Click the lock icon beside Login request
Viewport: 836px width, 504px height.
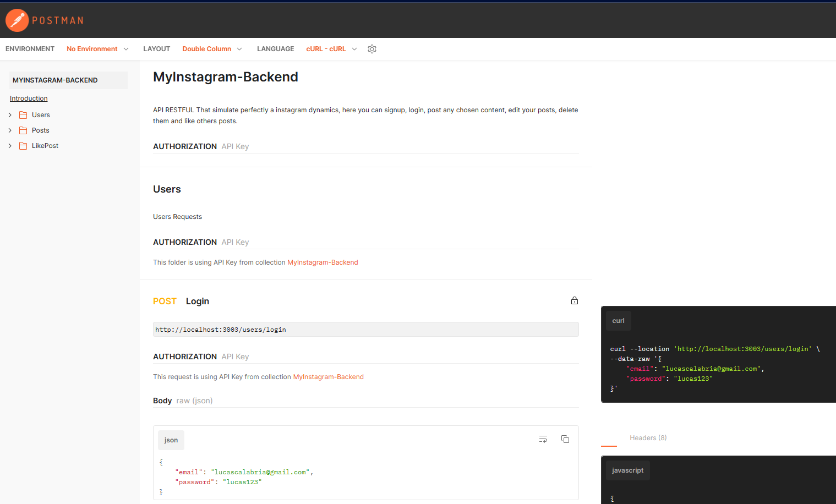click(575, 300)
